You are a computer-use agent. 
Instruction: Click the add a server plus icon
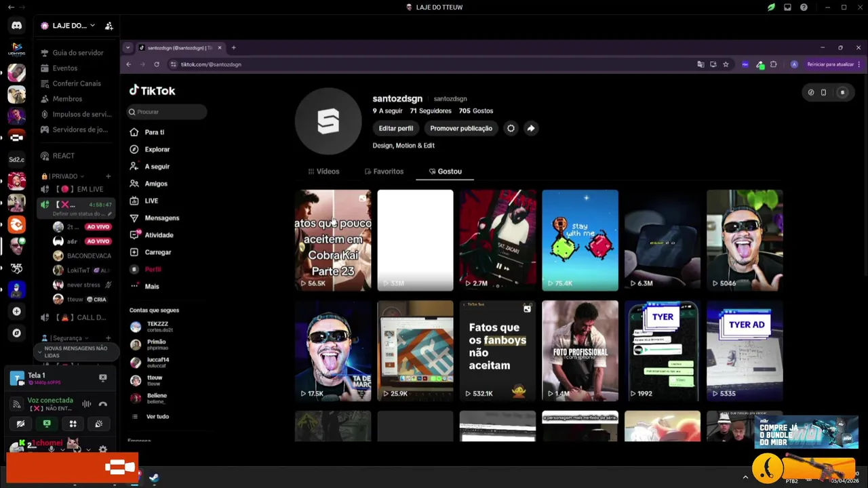tap(16, 311)
